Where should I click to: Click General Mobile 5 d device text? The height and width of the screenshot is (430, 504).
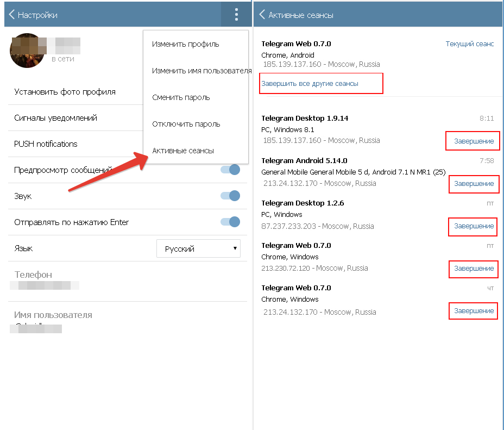tap(353, 172)
